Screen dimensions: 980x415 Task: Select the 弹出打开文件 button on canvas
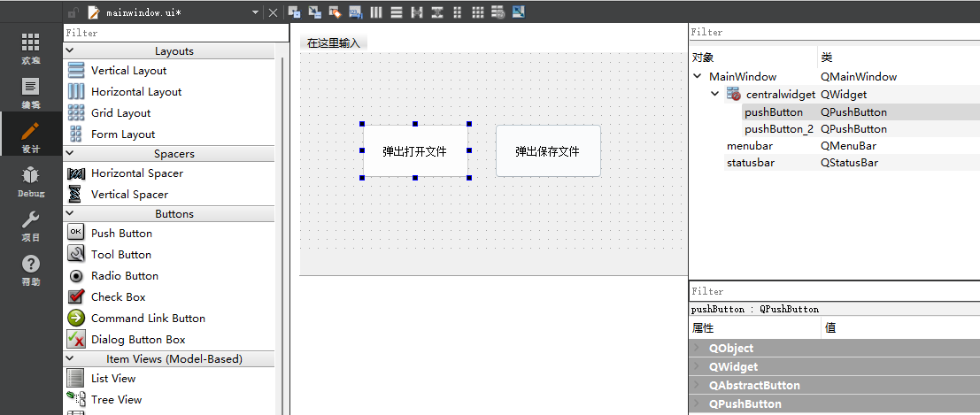point(415,150)
